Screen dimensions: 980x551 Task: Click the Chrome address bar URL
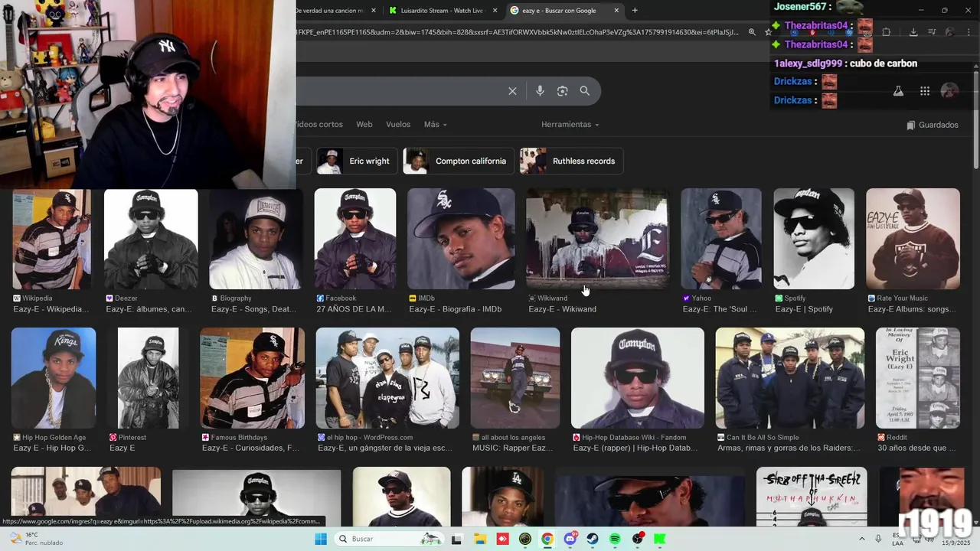pos(518,32)
